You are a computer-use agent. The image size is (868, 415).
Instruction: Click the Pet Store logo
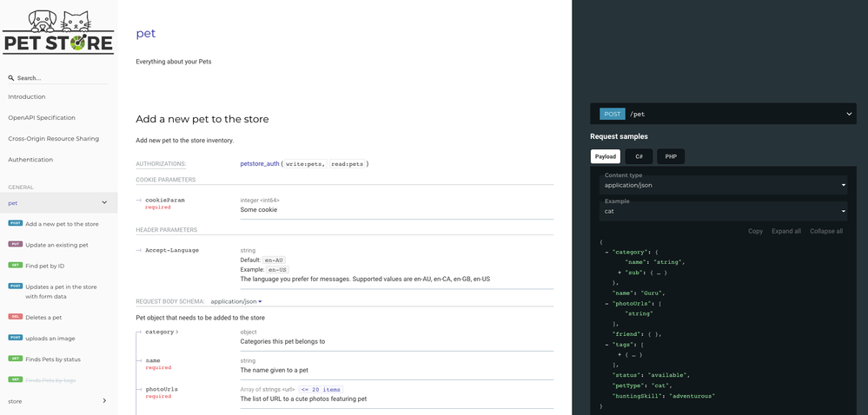coord(58,32)
